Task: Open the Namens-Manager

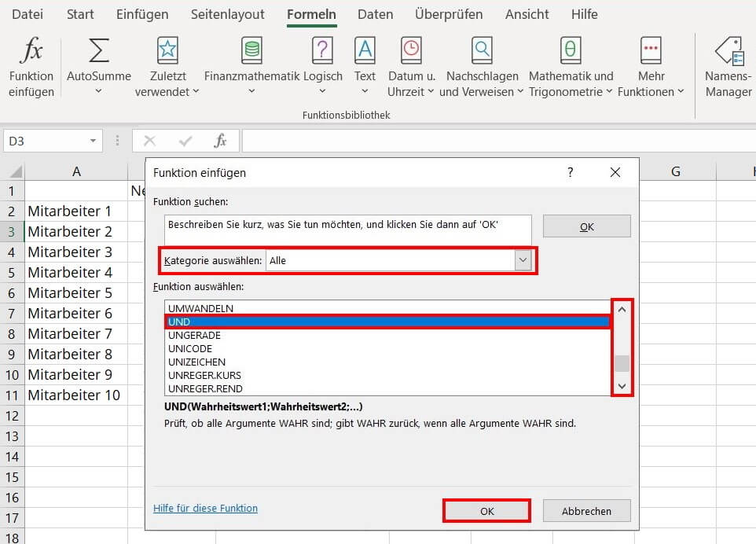Action: (728, 67)
